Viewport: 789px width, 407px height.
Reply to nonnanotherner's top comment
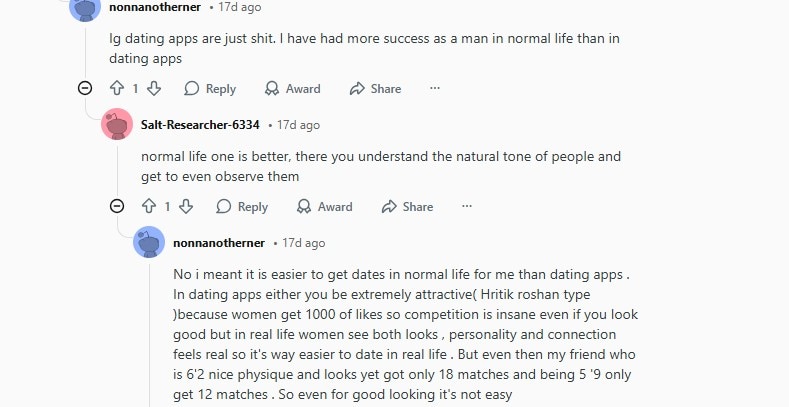coord(208,89)
